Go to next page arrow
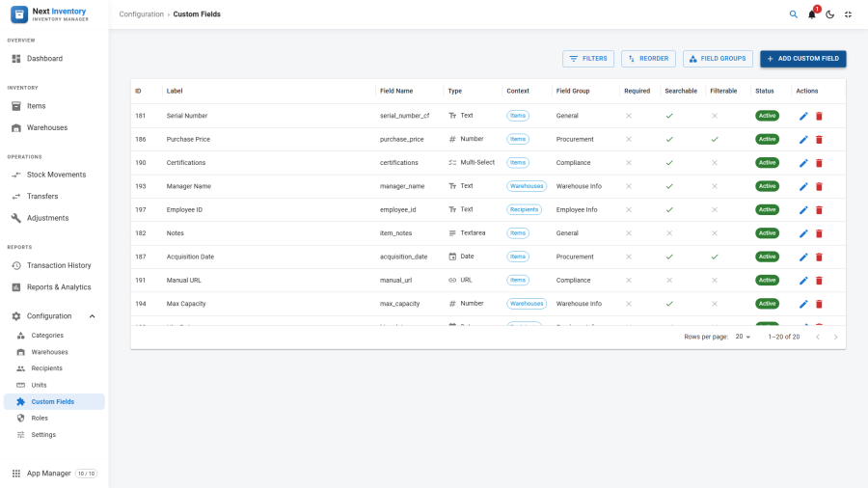Screen dimensions: 868x488 835,337
